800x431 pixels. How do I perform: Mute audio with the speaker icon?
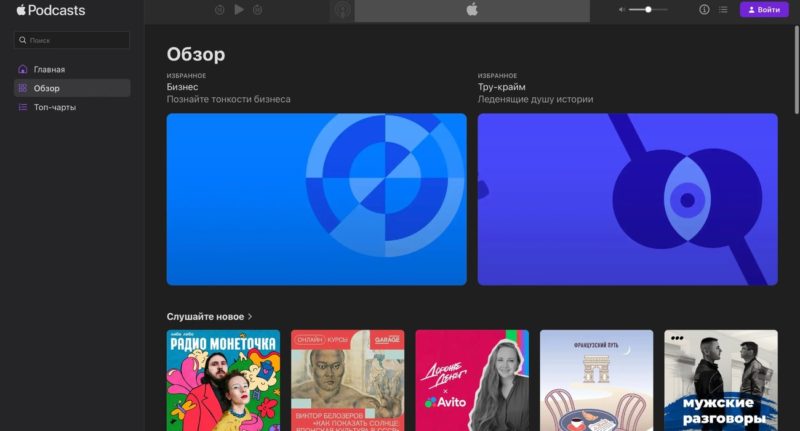(622, 10)
